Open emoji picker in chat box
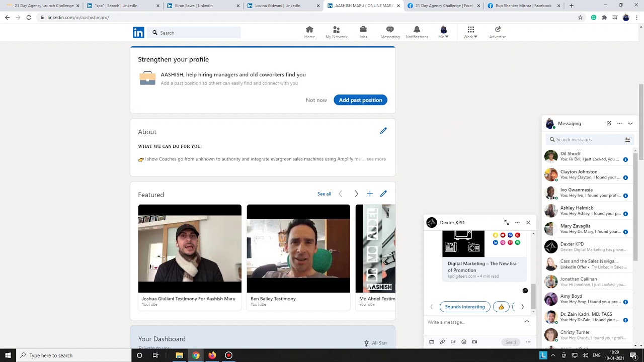This screenshot has height=362, width=644. pos(464,342)
